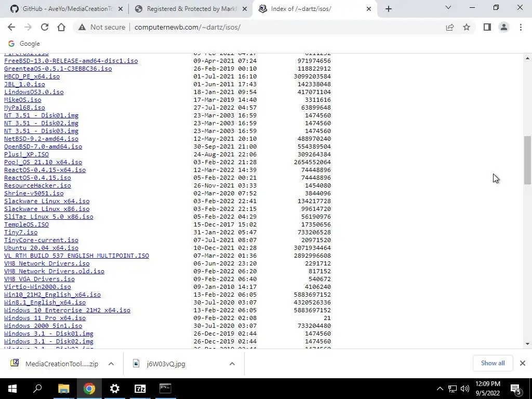The width and height of the screenshot is (532, 399).
Task: Expand MediaCreationTool zip download options
Action: tap(111, 364)
